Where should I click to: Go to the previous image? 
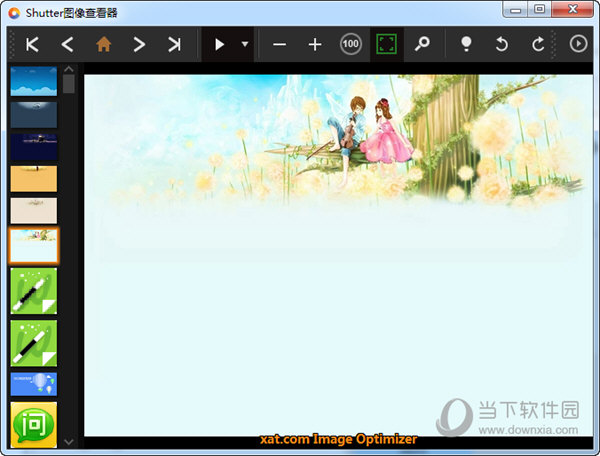pos(67,45)
